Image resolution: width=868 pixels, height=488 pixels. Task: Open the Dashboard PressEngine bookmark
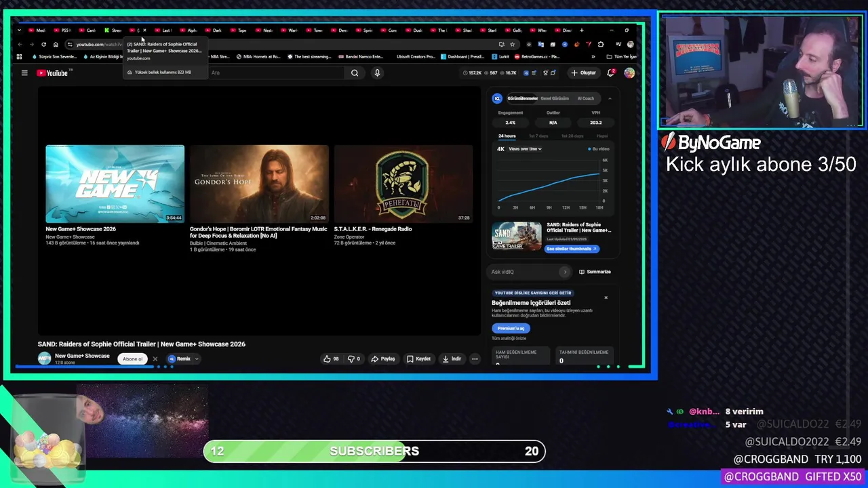(462, 57)
